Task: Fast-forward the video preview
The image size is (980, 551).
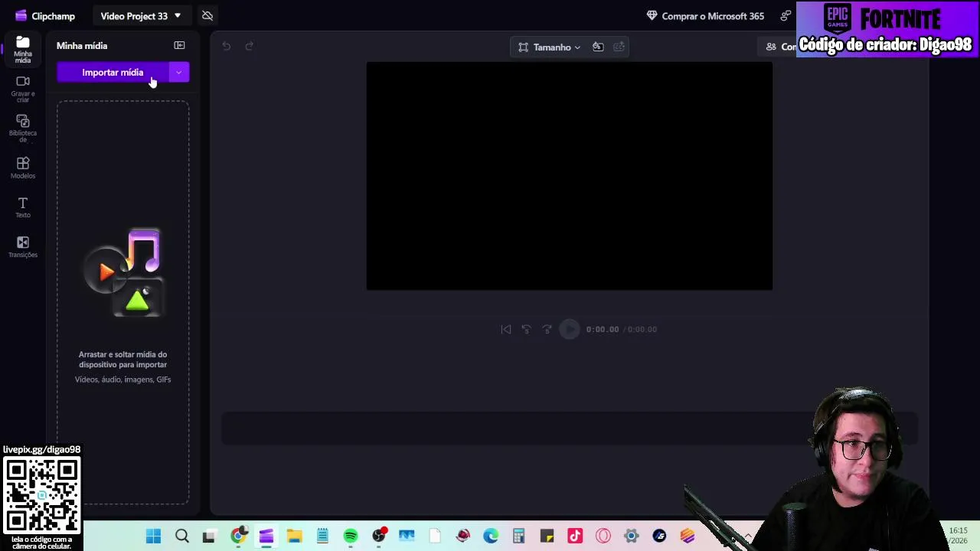Action: [x=547, y=330]
